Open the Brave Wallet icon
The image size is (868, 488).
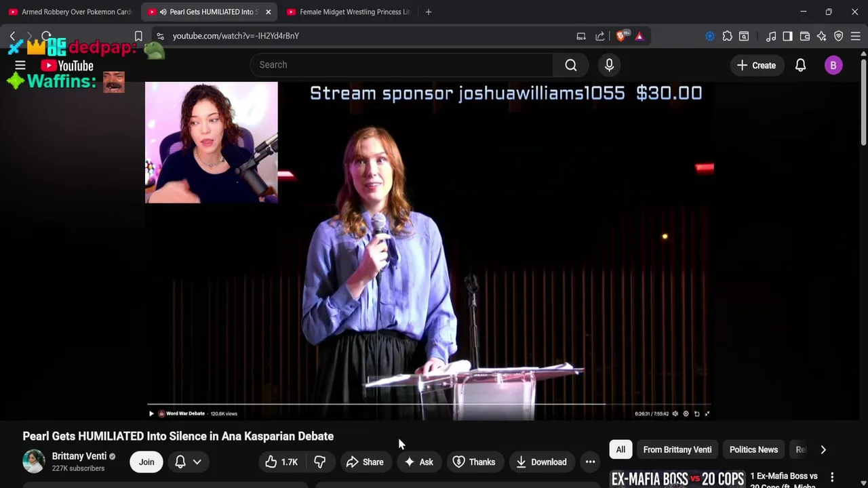click(x=805, y=36)
